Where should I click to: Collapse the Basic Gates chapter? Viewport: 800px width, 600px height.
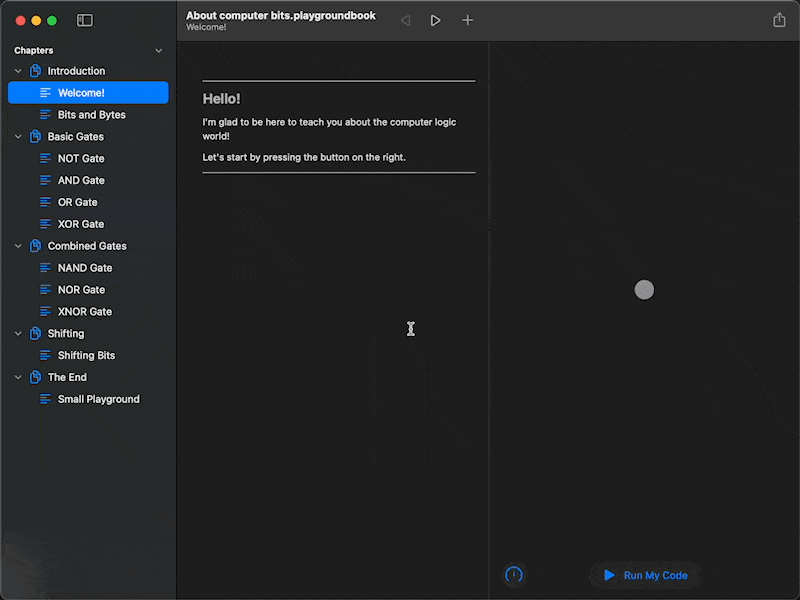point(18,137)
